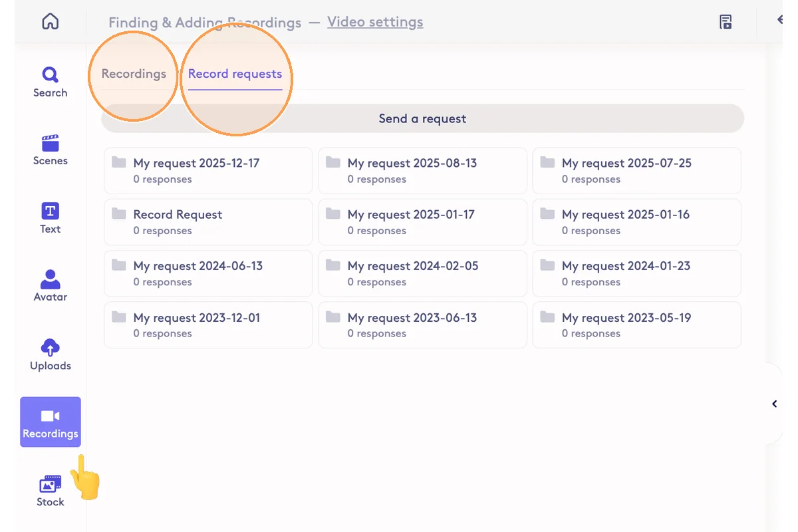Image resolution: width=798 pixels, height=532 pixels.
Task: Open folder My request 2025-08-13
Action: click(422, 171)
